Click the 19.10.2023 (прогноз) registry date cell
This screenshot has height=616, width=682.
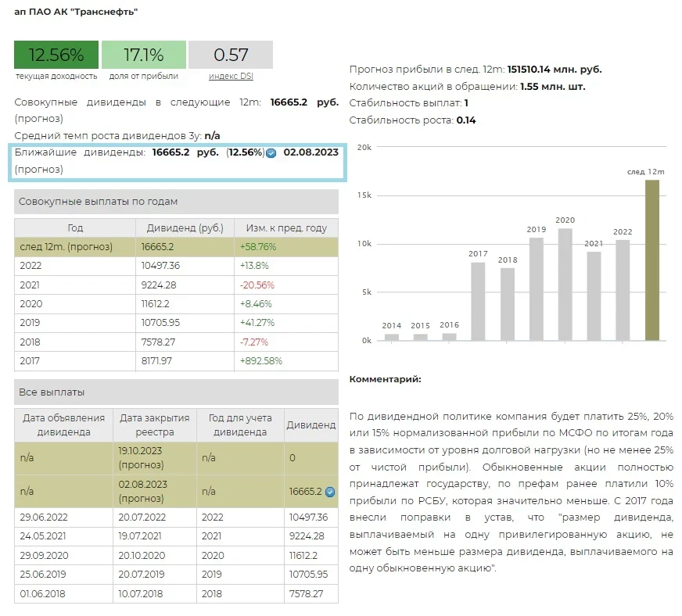tap(154, 457)
